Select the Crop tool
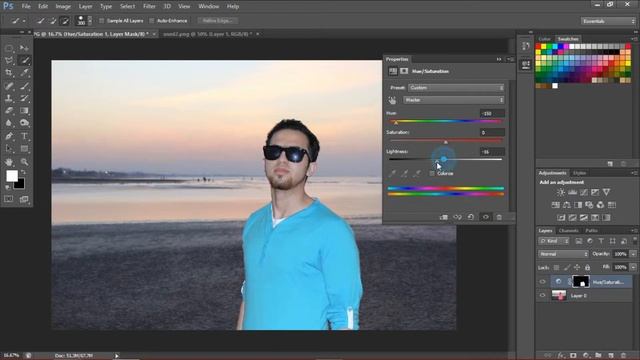640x360 pixels. coord(9,73)
